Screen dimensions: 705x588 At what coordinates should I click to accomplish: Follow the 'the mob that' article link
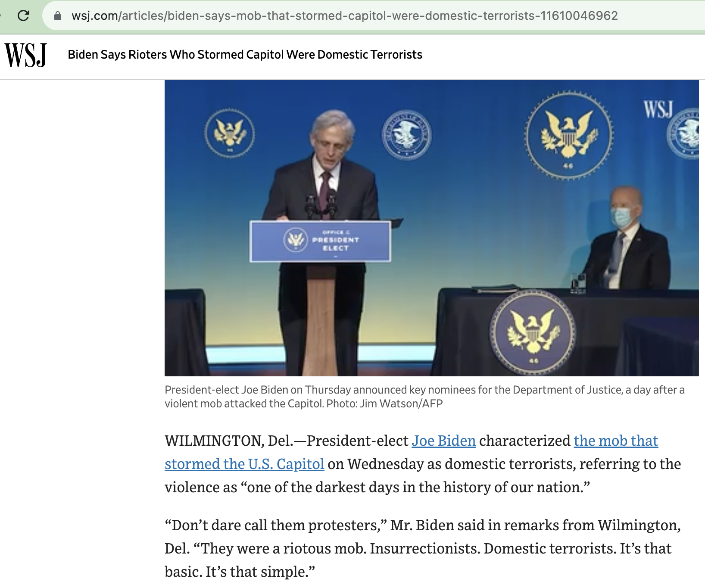click(x=616, y=441)
